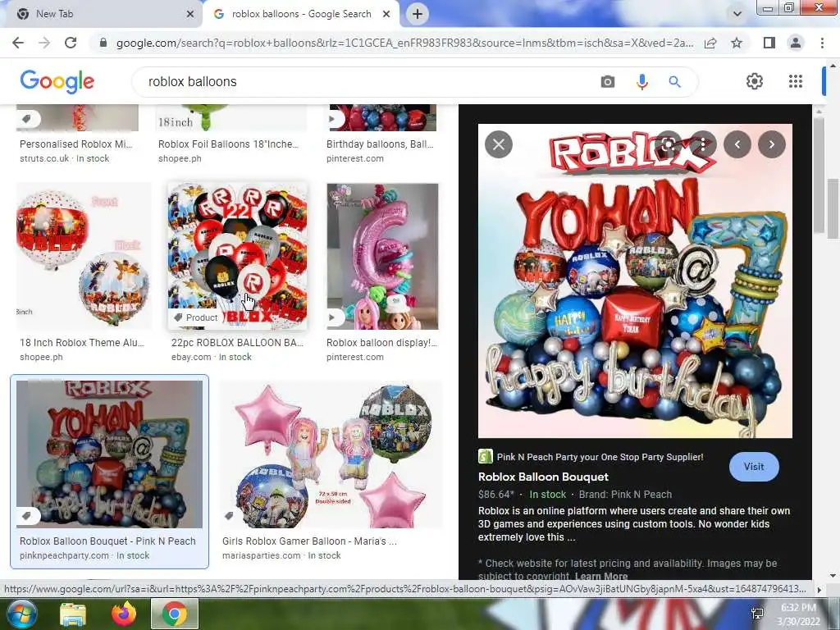Search inside image with the Lens icon
The image size is (840, 630).
point(668,144)
